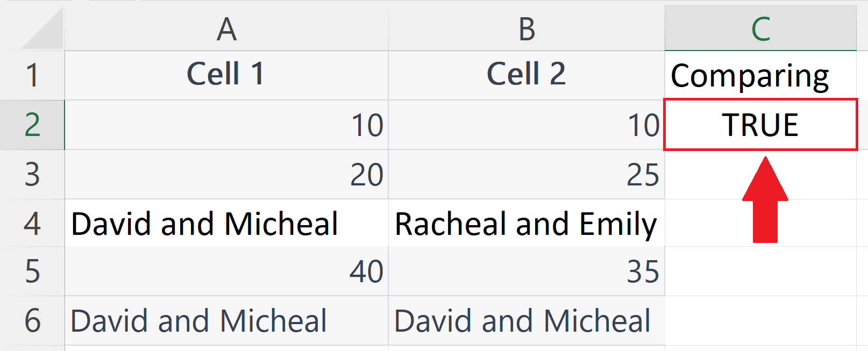Select row 1 header
The width and height of the screenshot is (868, 351).
pyautogui.click(x=32, y=75)
